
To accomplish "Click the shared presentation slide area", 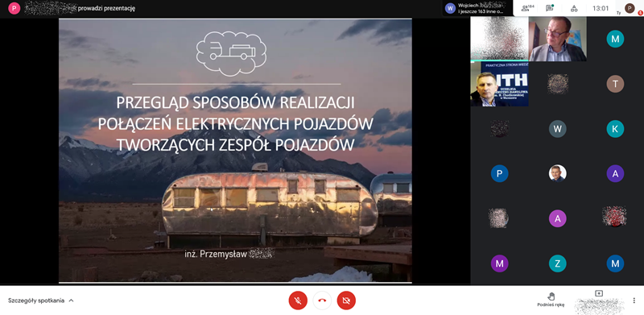I will [x=235, y=151].
